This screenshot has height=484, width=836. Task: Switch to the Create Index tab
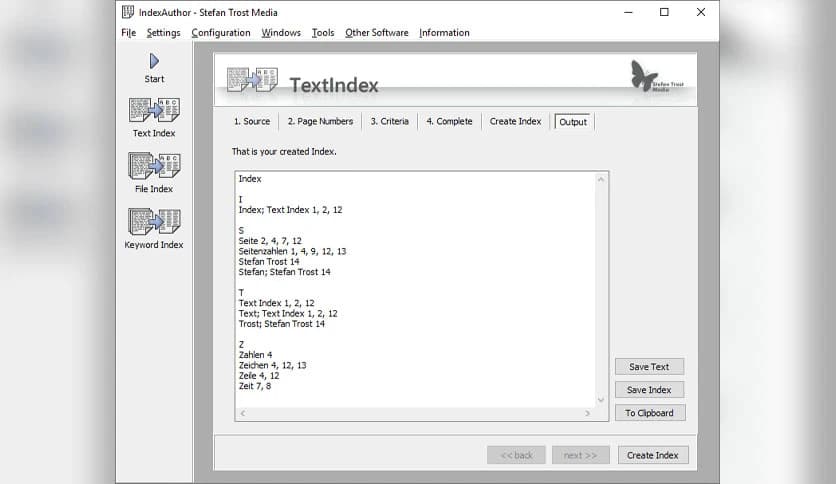pyautogui.click(x=516, y=122)
